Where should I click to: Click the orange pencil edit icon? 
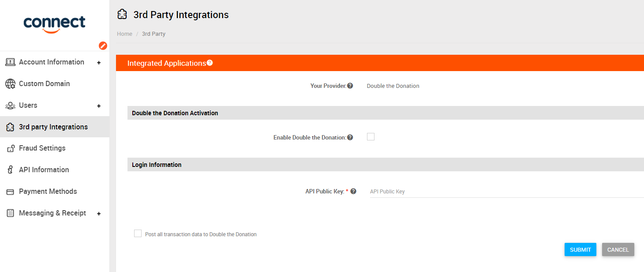click(x=103, y=45)
